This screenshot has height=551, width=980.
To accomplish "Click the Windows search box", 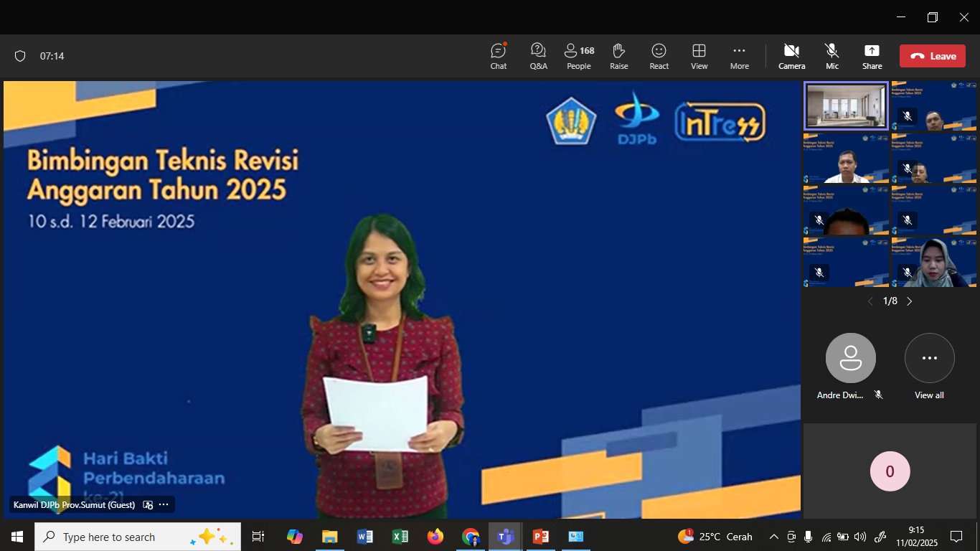I will tap(122, 537).
